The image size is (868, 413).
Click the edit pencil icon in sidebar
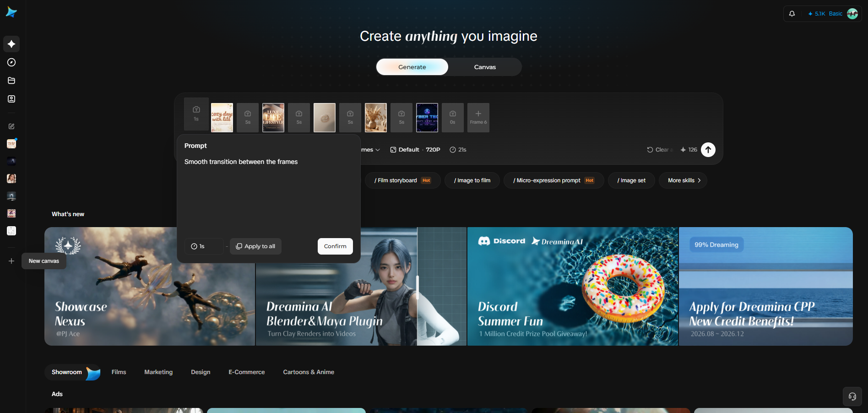11,126
